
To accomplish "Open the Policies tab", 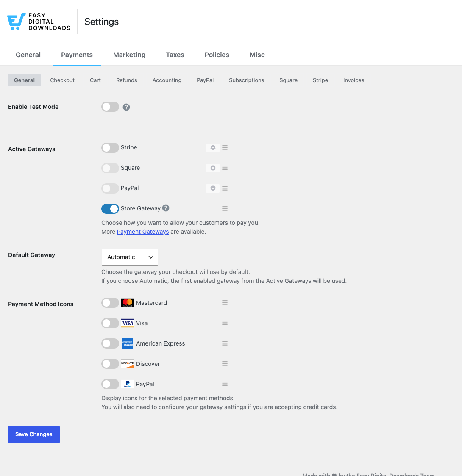I will 217,55.
